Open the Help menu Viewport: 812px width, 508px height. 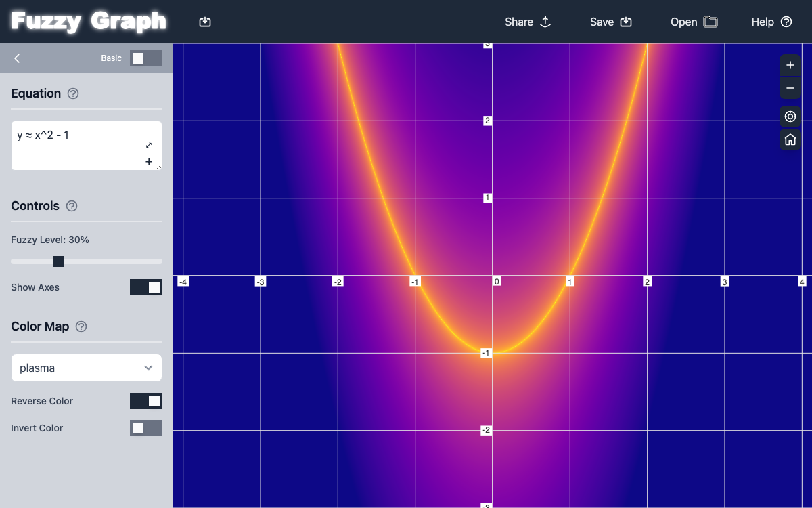coord(771,22)
